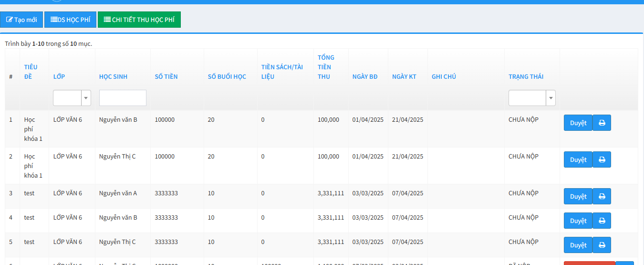This screenshot has width=644, height=265.
Task: Expand the TRẠNG THÁI filter dropdown
Action: tap(551, 98)
